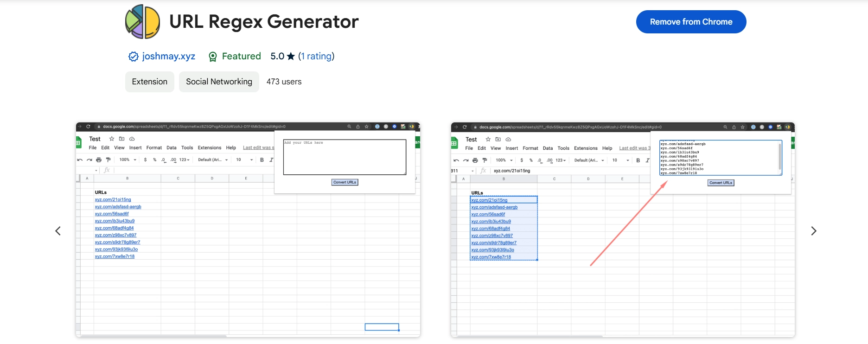Advance to next screenshot with right arrow
The height and width of the screenshot is (344, 868).
(x=813, y=231)
